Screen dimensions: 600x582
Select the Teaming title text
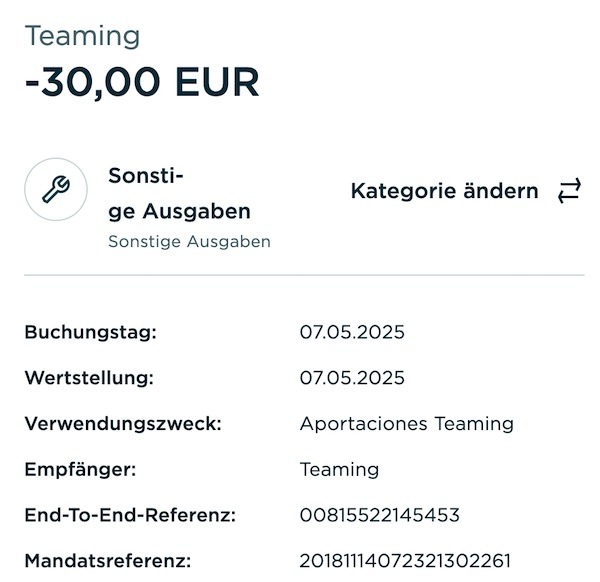pyautogui.click(x=82, y=36)
